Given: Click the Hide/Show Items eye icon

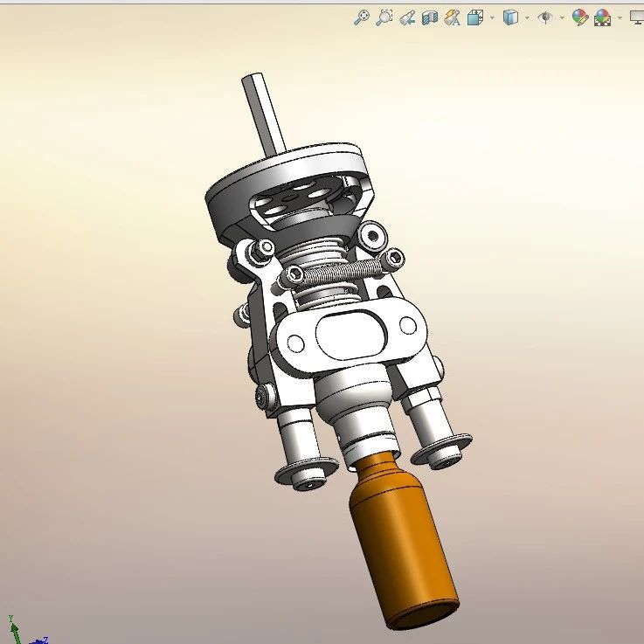Looking at the screenshot, I should pyautogui.click(x=545, y=17).
